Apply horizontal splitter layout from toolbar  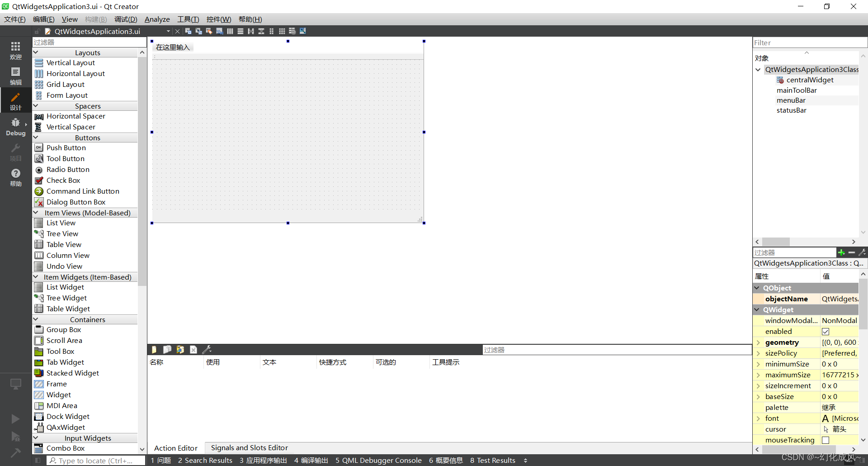[251, 31]
